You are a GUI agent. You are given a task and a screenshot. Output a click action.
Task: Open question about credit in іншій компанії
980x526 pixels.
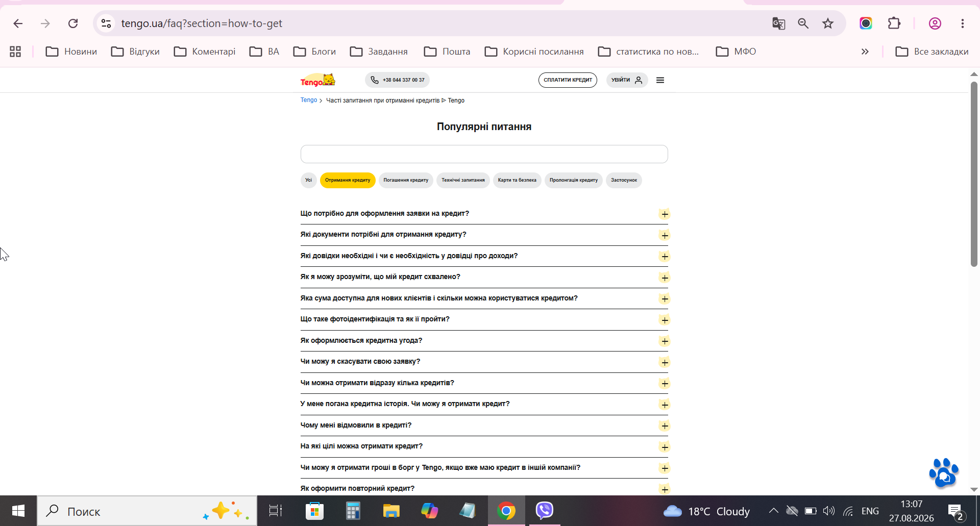point(484,468)
